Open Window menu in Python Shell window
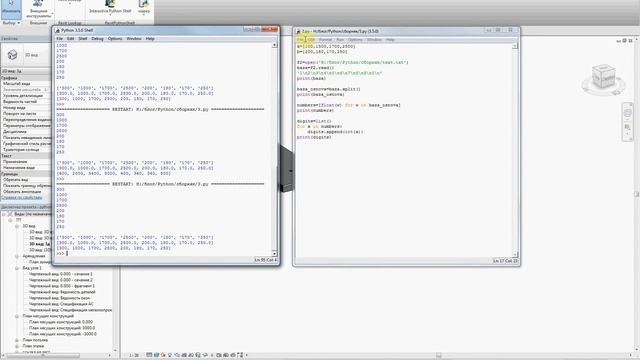The image size is (640, 360). coord(134,39)
